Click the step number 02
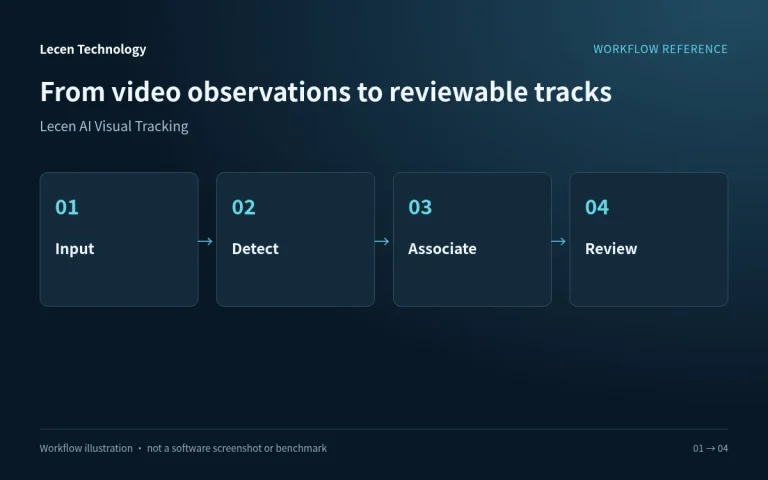 coord(243,207)
